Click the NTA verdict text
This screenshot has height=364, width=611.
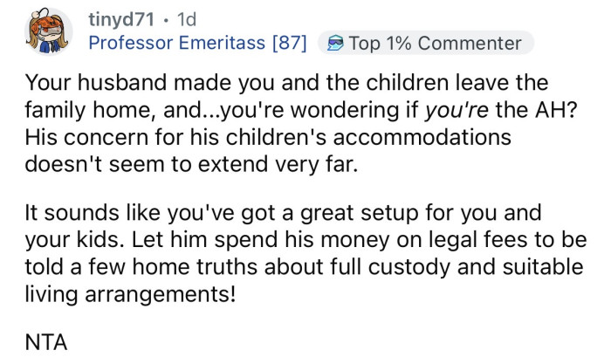pyautogui.click(x=46, y=342)
